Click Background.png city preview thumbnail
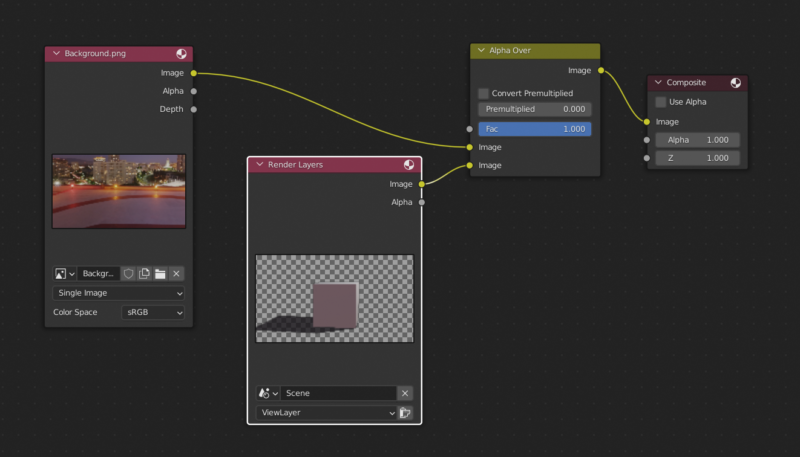 point(119,191)
